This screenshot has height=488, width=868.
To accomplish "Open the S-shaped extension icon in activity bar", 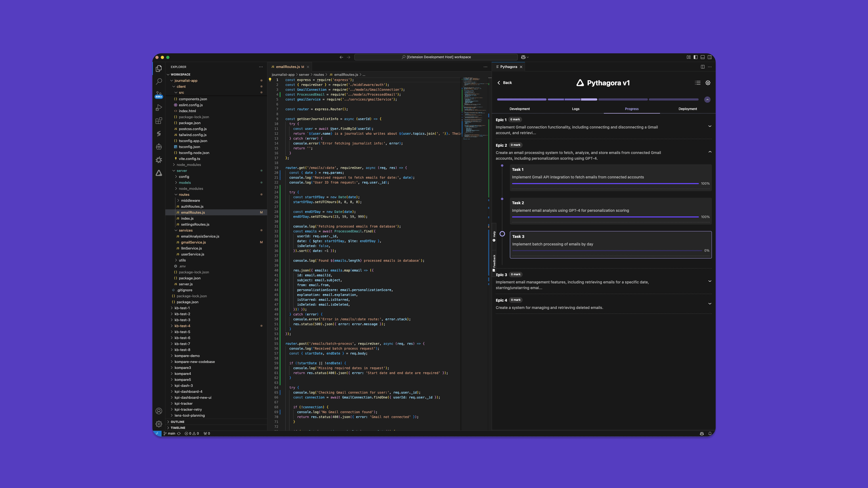I will tap(159, 134).
